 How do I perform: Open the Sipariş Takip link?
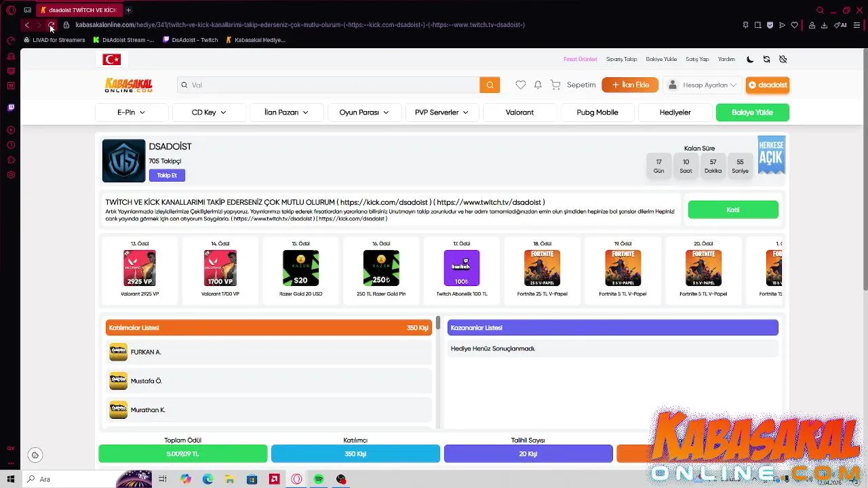click(621, 60)
